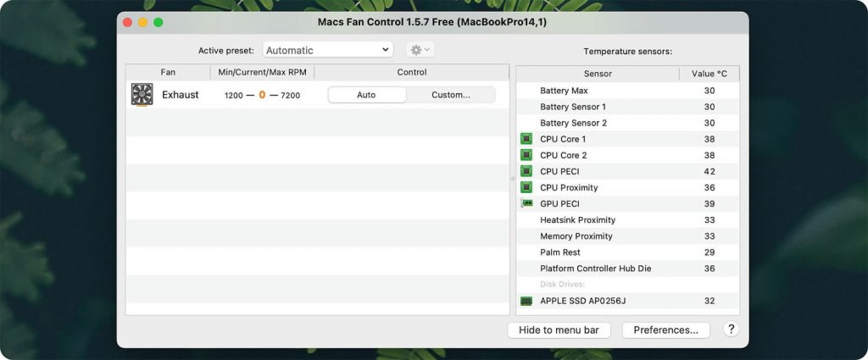
Task: Minimize the window with yellow button
Action: [x=142, y=22]
